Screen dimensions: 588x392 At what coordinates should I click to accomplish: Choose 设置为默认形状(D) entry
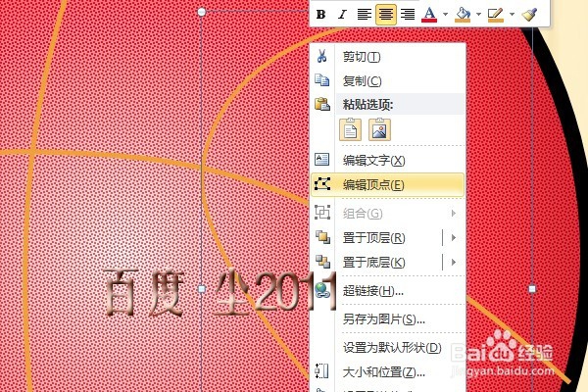click(x=392, y=348)
